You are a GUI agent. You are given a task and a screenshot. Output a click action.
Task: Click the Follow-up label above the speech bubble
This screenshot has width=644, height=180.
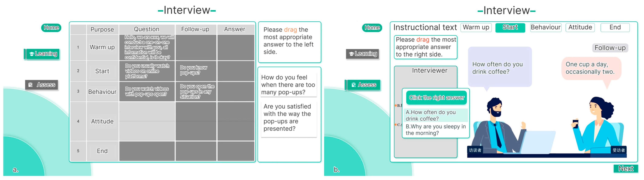coord(610,48)
